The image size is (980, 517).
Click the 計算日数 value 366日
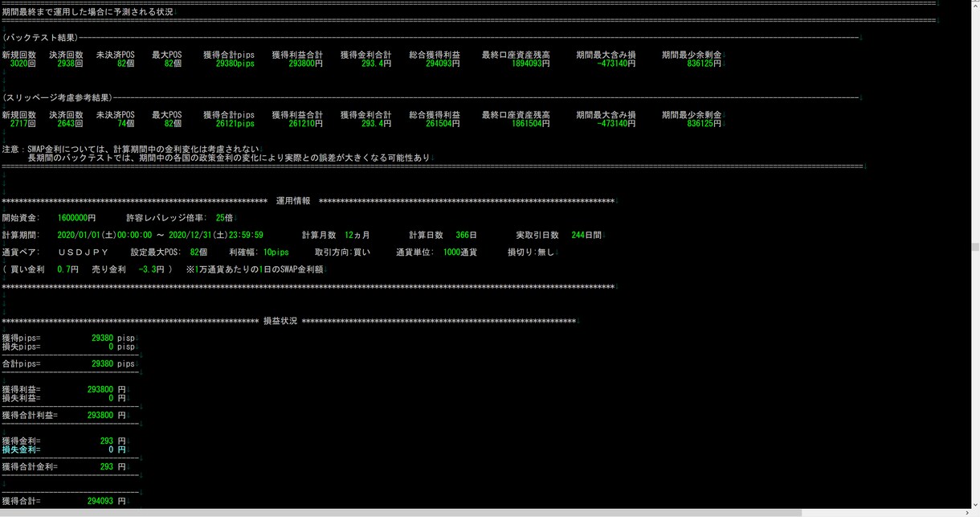(466, 236)
